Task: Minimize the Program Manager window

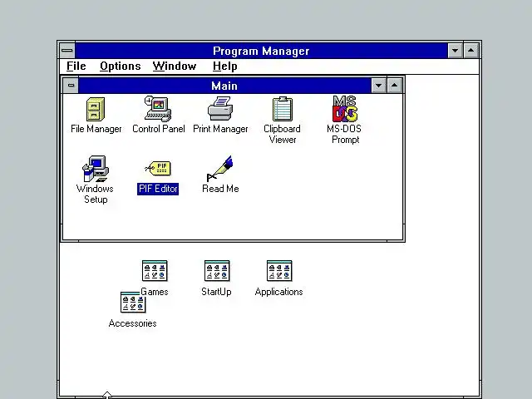Action: pyautogui.click(x=455, y=51)
